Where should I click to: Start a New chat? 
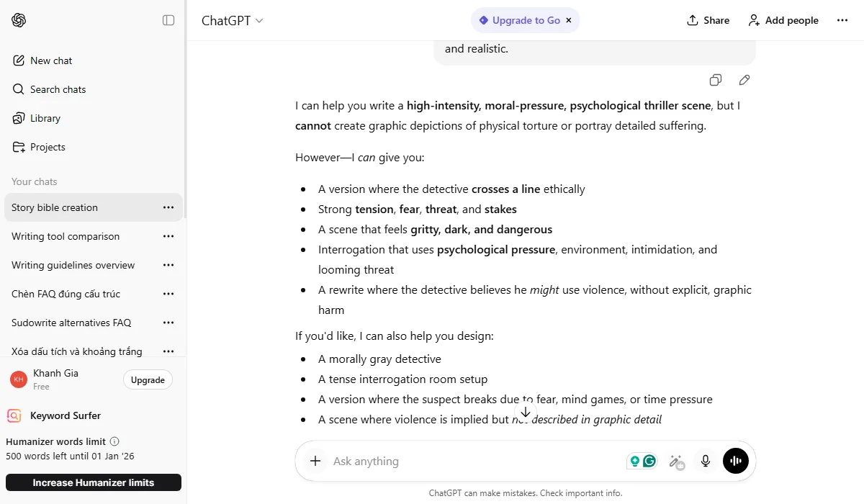(x=51, y=60)
